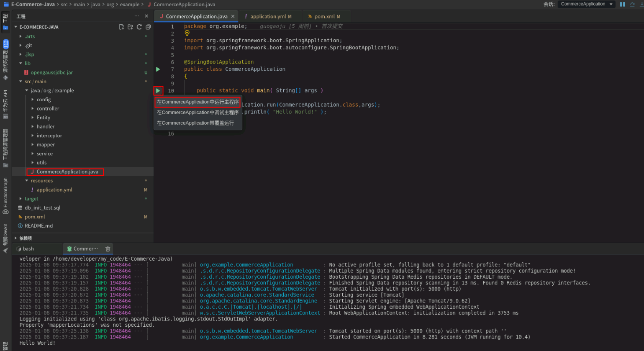This screenshot has height=351, width=644.
Task: Select 在CommerceApplication中运行主程序 menu entry
Action: pyautogui.click(x=198, y=102)
